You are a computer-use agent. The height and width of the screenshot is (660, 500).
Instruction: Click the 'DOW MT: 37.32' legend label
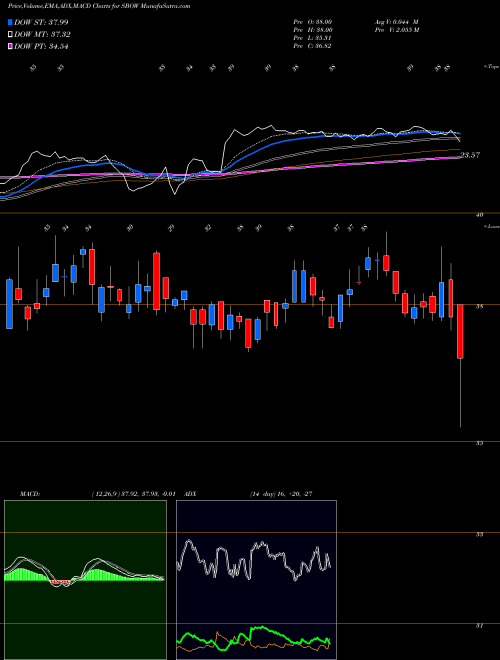click(42, 35)
